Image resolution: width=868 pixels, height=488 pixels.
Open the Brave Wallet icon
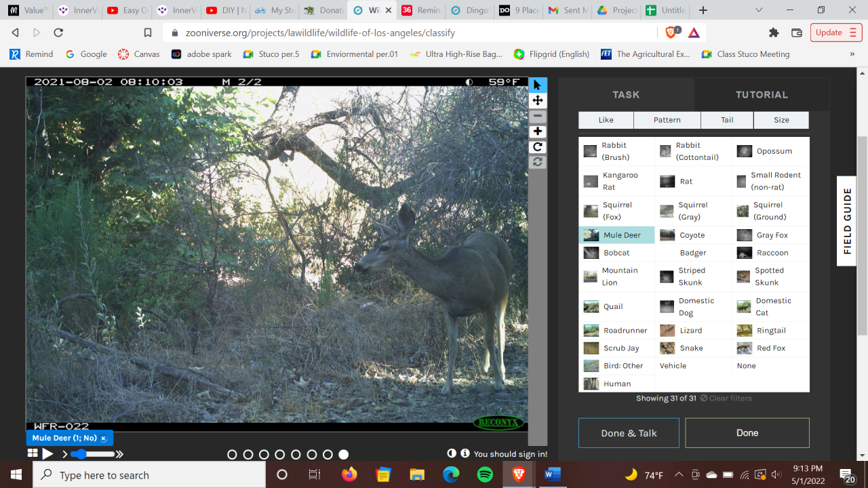797,33
